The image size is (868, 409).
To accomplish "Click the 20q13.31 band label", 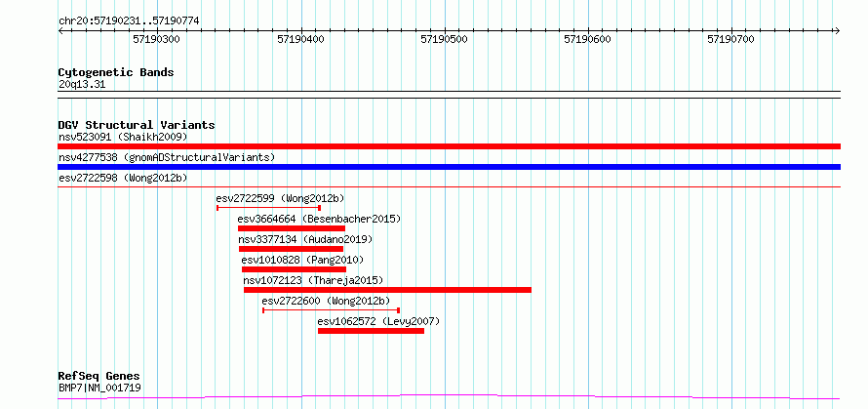I will (82, 85).
